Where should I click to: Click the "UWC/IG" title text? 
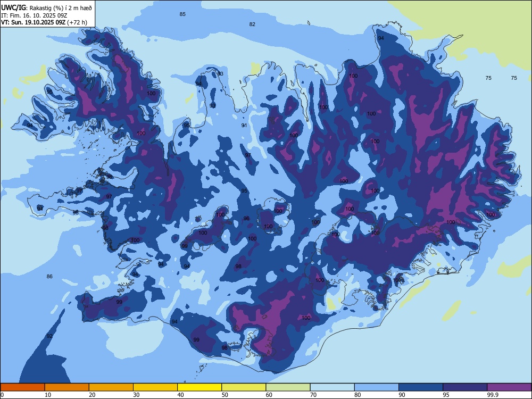pos(13,7)
